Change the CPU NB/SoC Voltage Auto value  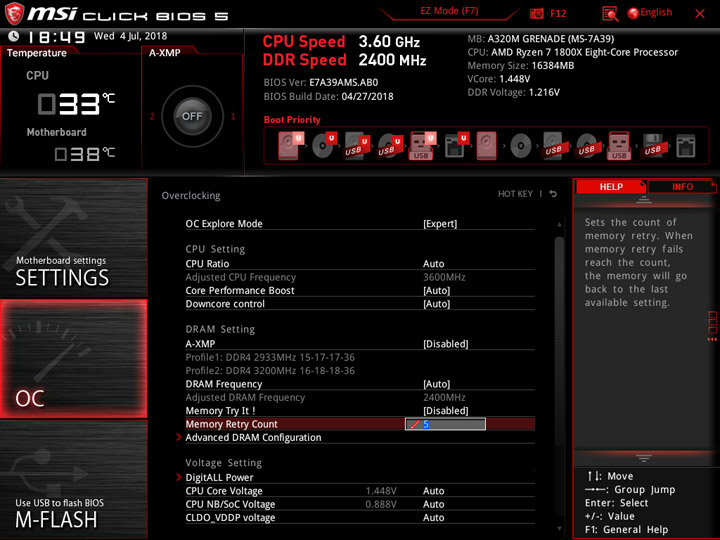click(x=433, y=504)
